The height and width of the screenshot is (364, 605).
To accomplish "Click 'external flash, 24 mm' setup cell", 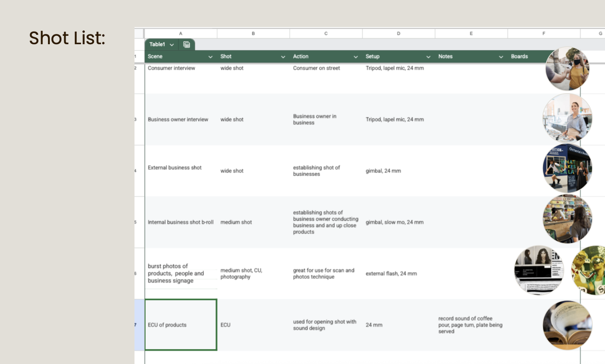I will click(x=398, y=273).
